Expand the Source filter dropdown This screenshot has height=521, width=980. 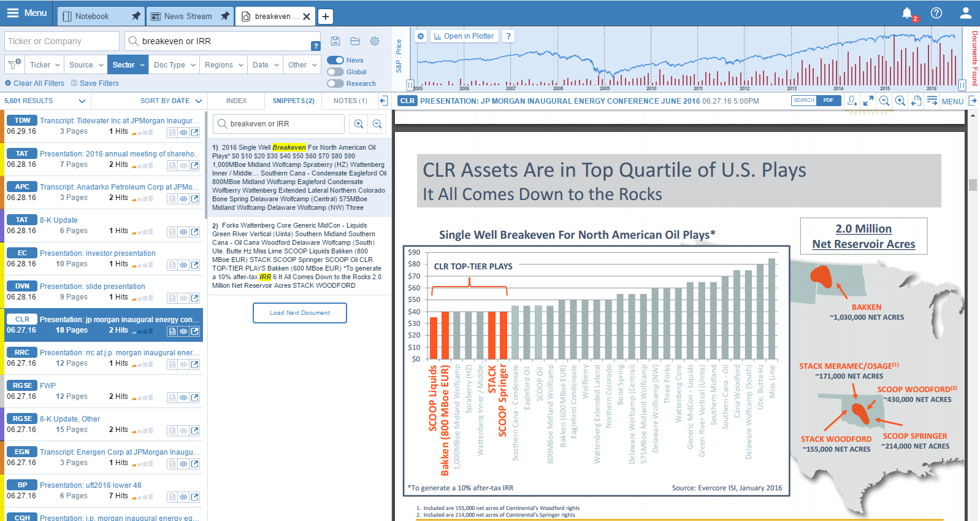tap(86, 64)
